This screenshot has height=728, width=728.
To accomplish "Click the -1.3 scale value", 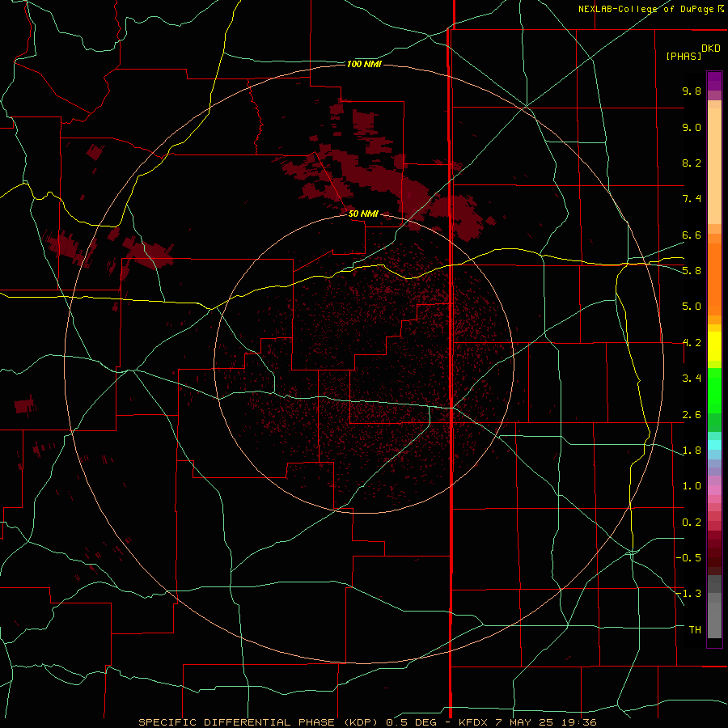I will tap(688, 594).
